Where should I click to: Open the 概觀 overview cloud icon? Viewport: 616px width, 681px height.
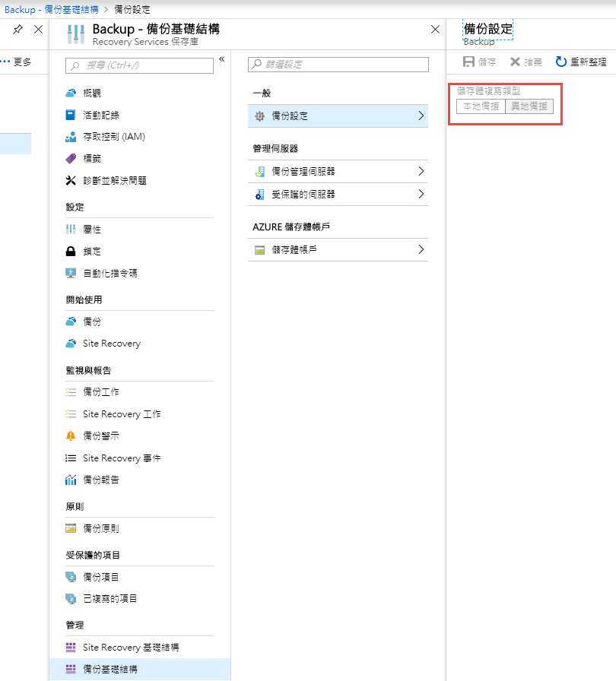(x=71, y=93)
